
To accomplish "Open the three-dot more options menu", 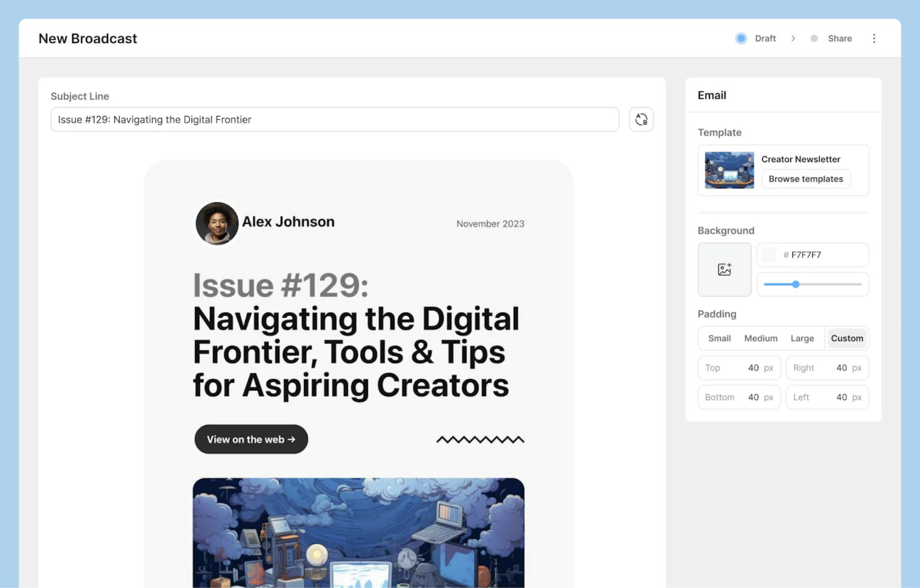I will [x=874, y=38].
